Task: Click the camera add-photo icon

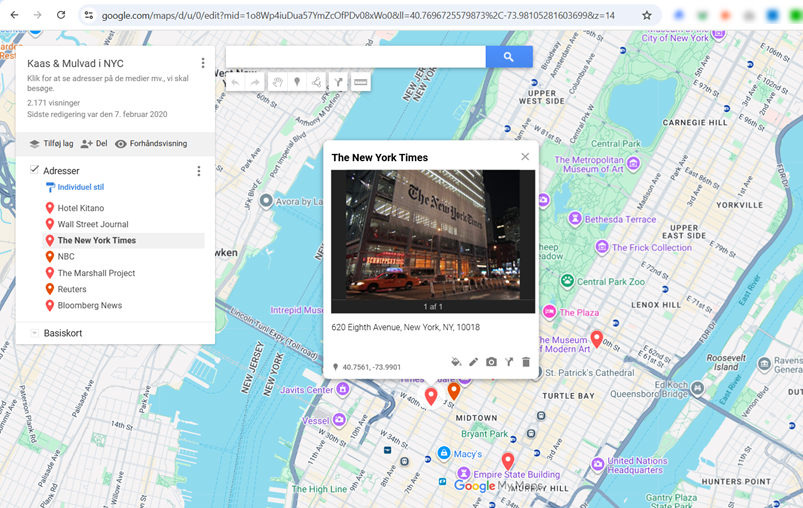Action: 491,362
